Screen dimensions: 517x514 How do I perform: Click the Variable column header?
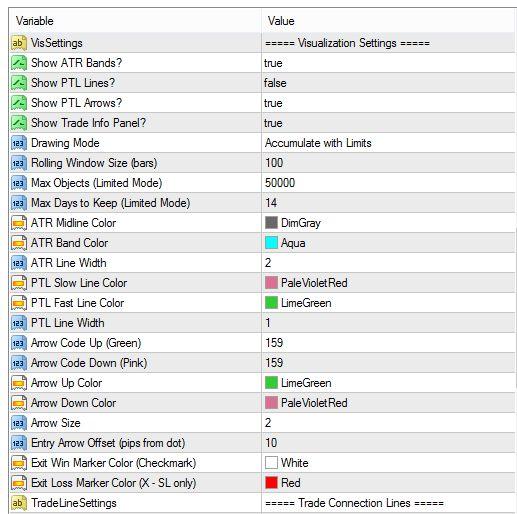(135, 21)
